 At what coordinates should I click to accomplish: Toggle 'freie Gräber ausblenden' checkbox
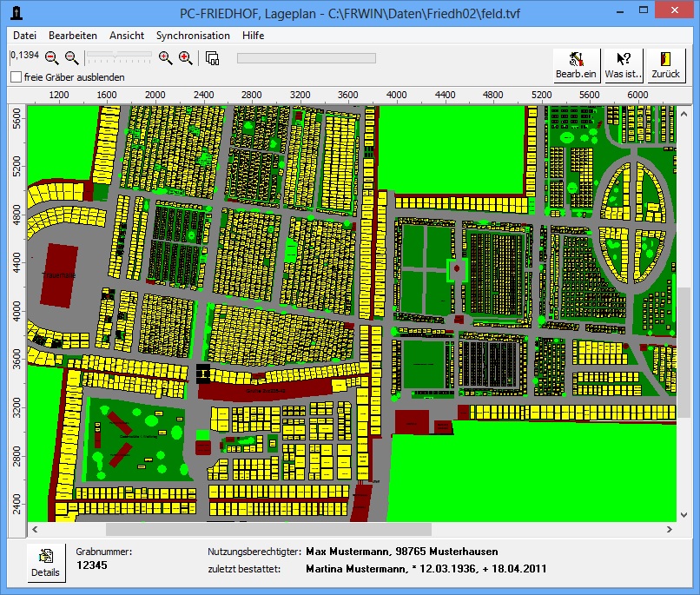pos(16,77)
